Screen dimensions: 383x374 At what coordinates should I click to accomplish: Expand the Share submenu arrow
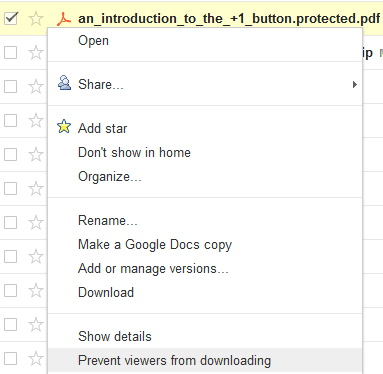coord(355,85)
